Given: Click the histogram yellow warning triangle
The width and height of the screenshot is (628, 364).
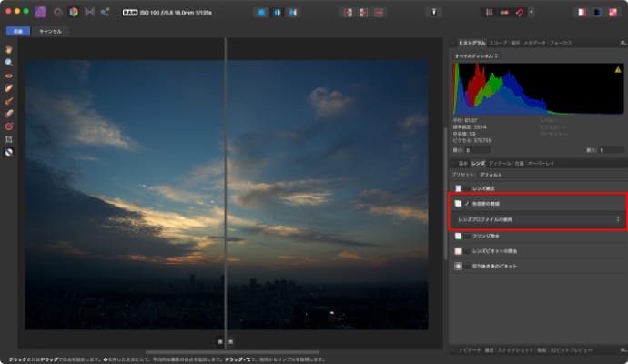Looking at the screenshot, I should [618, 69].
